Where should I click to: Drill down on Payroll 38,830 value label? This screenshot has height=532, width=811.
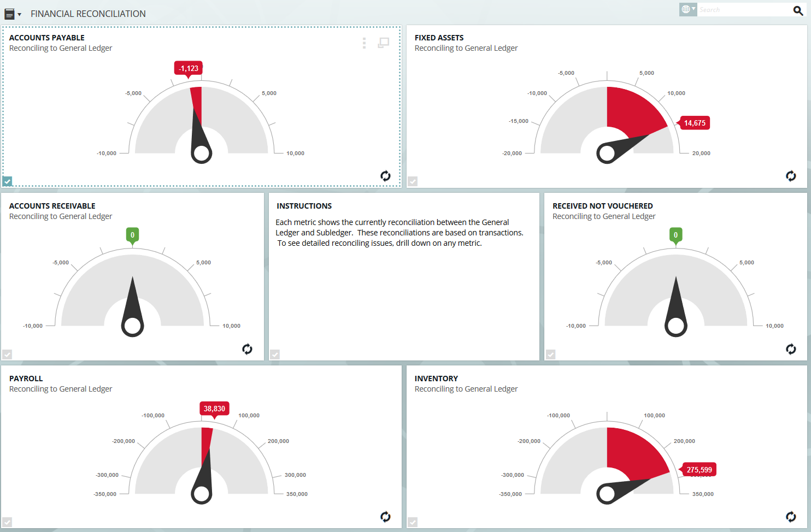click(214, 409)
